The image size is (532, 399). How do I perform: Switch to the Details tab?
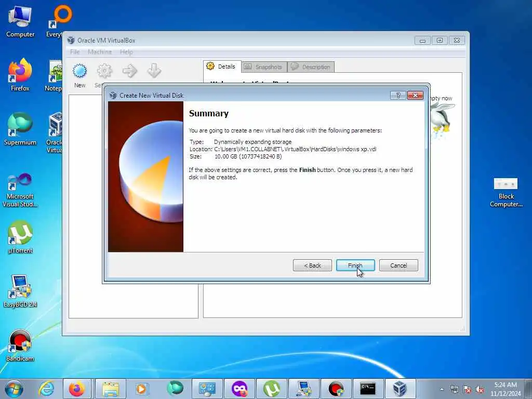click(x=222, y=66)
